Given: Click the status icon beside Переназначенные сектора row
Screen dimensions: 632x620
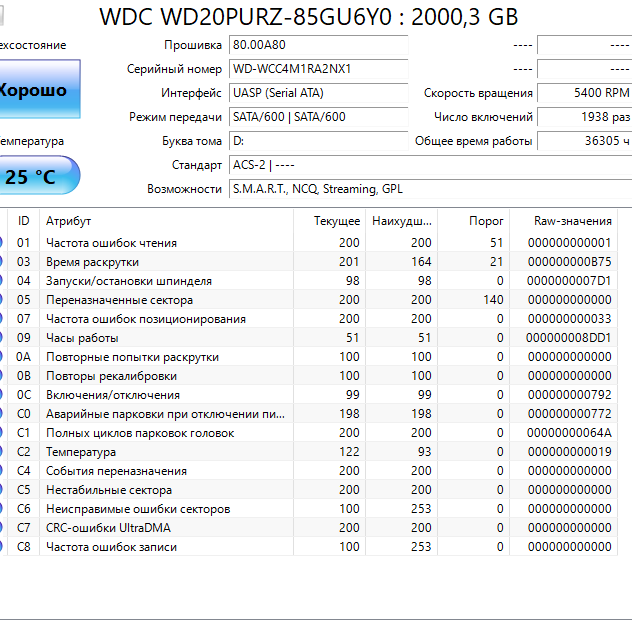Looking at the screenshot, I should point(2,300).
